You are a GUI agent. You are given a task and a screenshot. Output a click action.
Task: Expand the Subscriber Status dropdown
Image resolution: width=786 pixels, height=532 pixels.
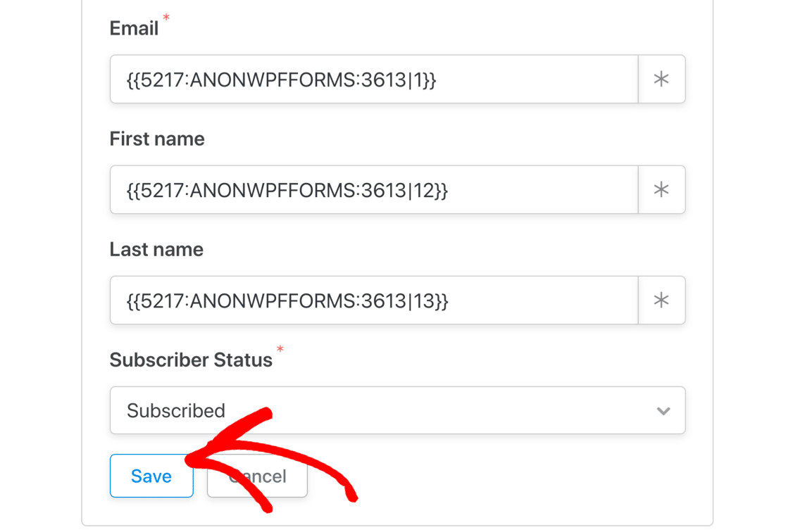click(x=397, y=410)
